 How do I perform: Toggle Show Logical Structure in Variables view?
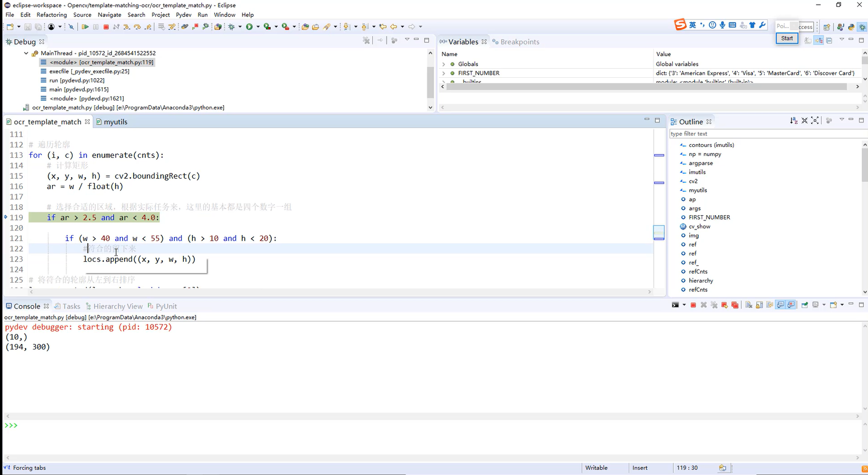click(819, 40)
